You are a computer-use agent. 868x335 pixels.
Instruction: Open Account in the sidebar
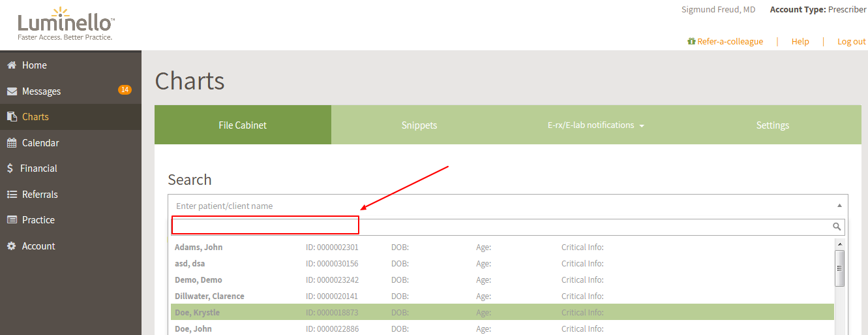tap(70, 246)
